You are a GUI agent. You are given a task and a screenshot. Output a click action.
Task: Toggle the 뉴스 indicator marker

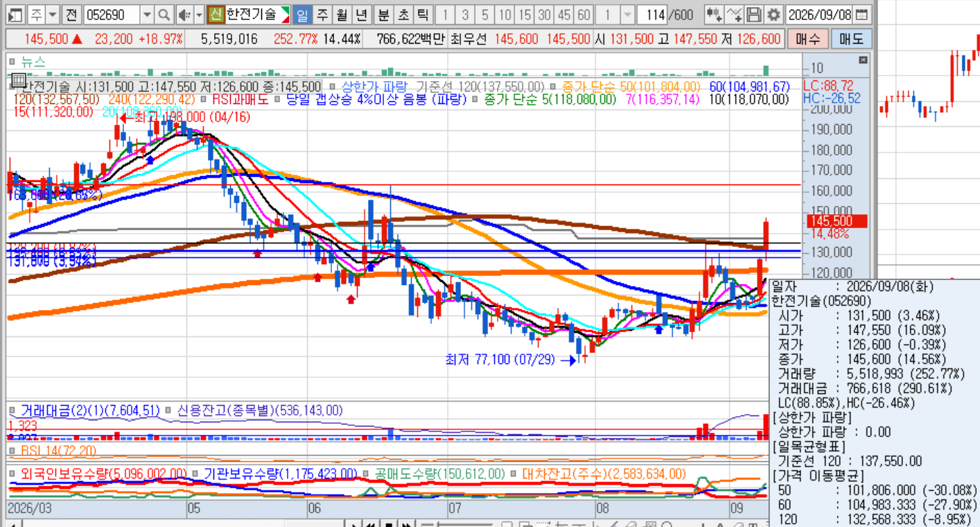coord(12,61)
